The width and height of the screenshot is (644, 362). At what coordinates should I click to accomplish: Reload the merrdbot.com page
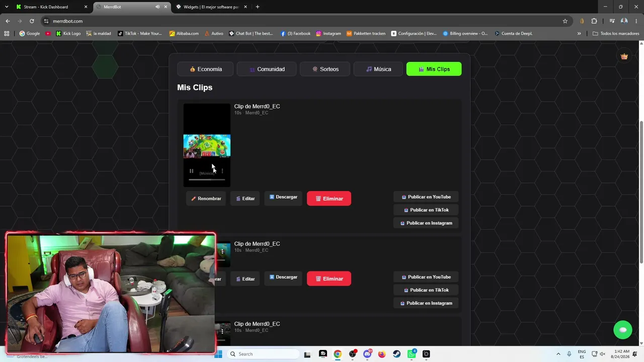click(x=32, y=21)
